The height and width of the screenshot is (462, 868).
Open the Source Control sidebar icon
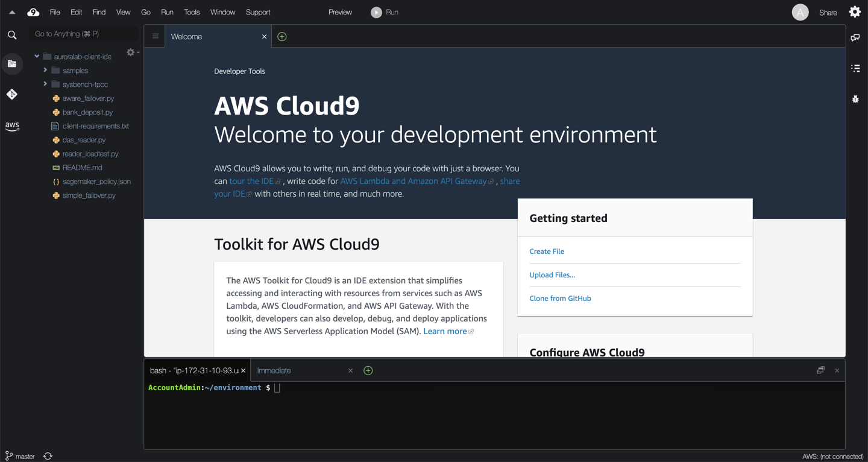coord(12,94)
